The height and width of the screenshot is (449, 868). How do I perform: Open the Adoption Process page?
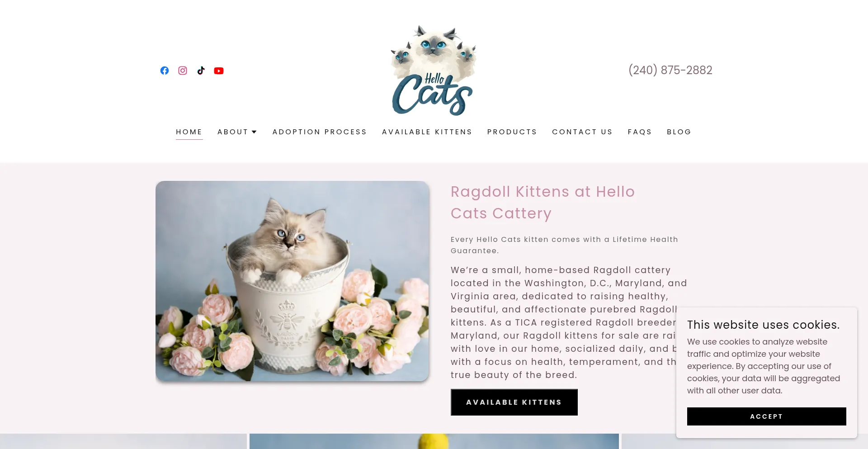point(320,132)
